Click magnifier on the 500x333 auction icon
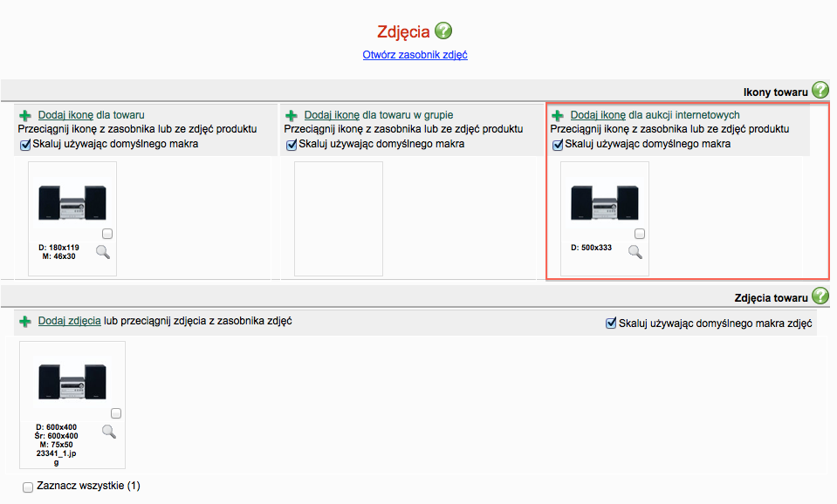This screenshot has height=504, width=837. click(635, 252)
